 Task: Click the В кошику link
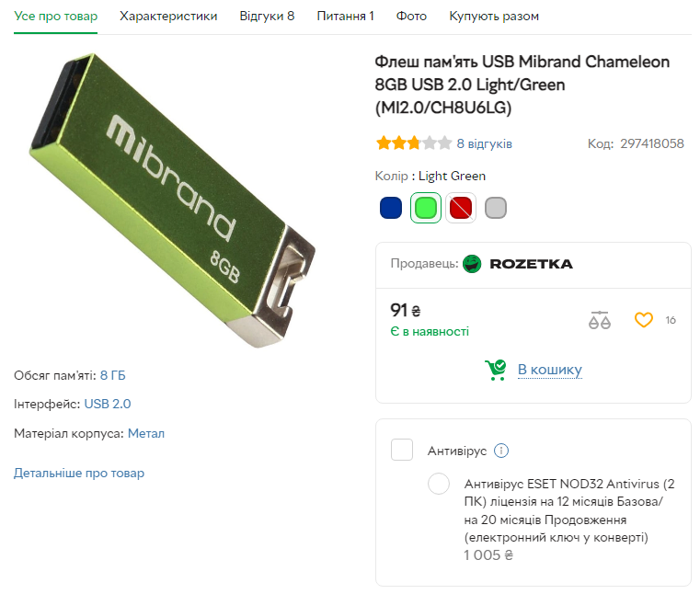pos(549,370)
